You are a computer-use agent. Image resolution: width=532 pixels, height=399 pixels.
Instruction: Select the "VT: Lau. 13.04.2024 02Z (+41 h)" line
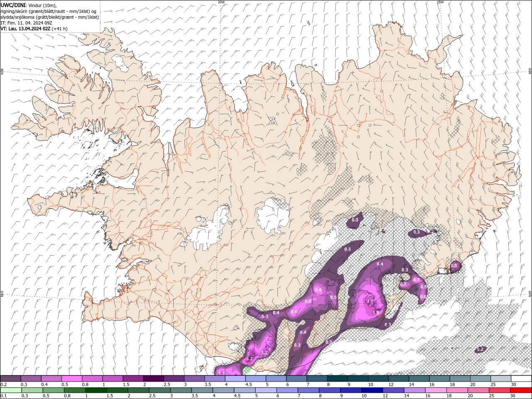34,29
